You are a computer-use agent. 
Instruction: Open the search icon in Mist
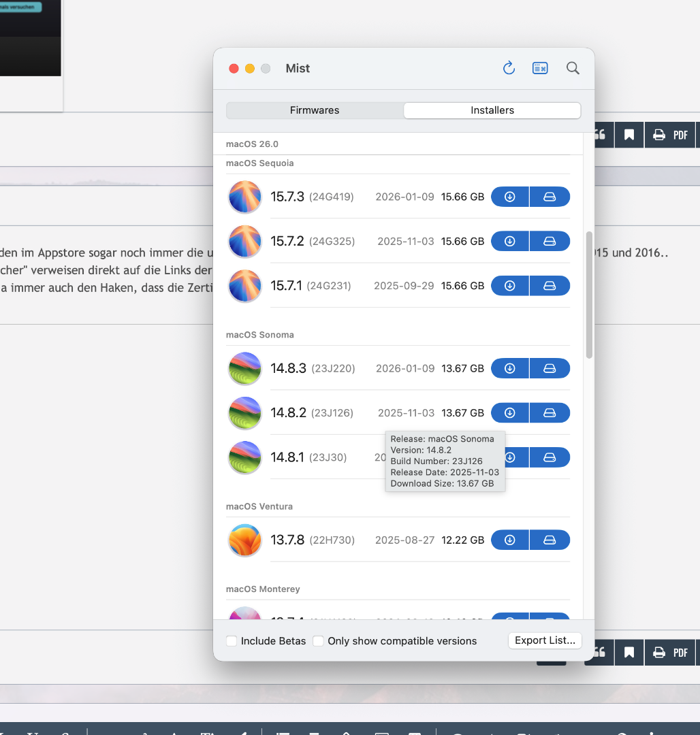(x=573, y=69)
